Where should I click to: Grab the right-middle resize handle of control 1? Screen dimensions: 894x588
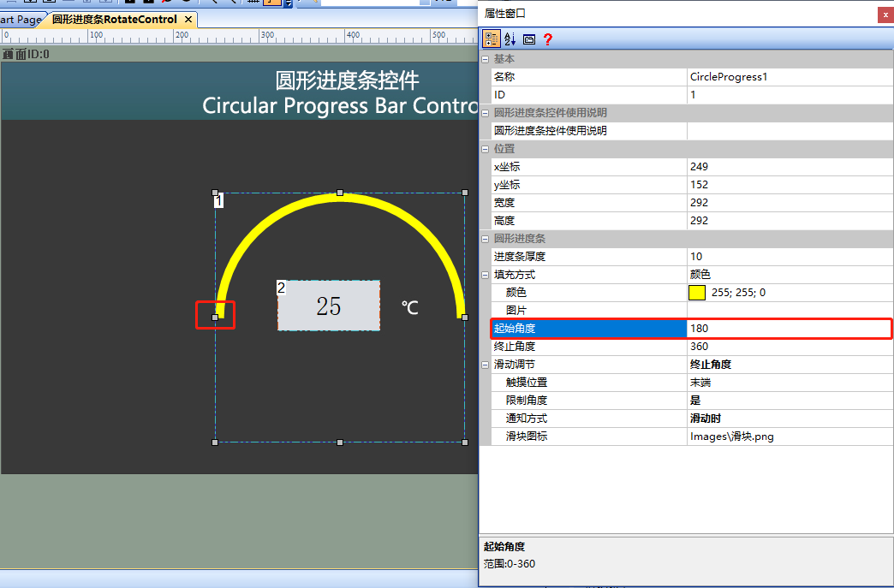click(465, 318)
